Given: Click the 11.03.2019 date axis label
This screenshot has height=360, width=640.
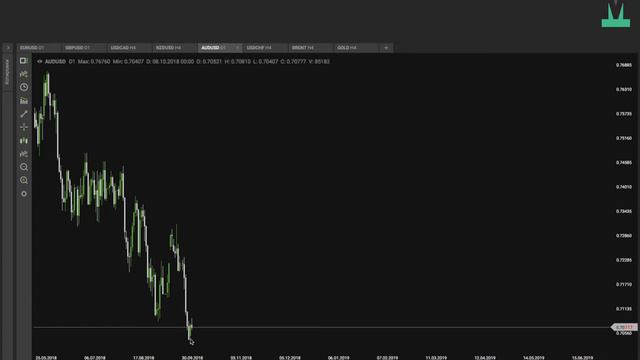Looking at the screenshot, I should pyautogui.click(x=436, y=358).
